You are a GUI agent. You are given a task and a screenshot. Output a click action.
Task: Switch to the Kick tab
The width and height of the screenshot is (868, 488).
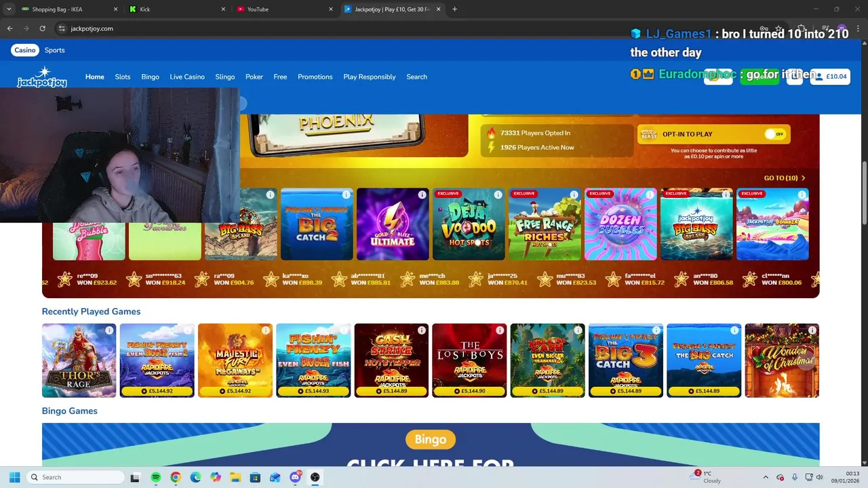click(176, 9)
